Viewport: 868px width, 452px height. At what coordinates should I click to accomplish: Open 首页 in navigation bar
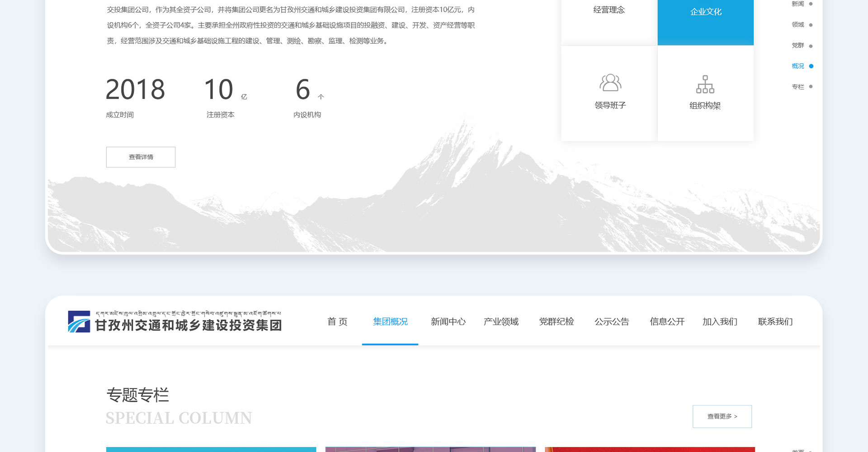(x=337, y=322)
